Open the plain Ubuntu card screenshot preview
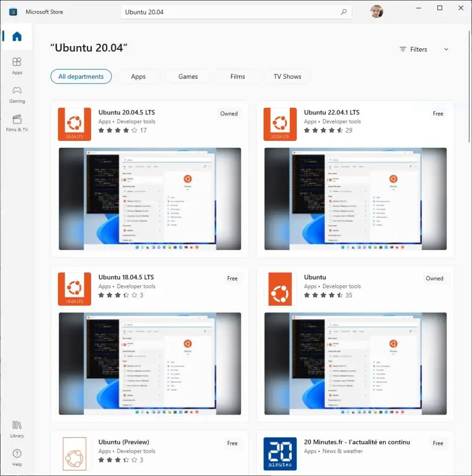This screenshot has height=476, width=472. coord(355,364)
